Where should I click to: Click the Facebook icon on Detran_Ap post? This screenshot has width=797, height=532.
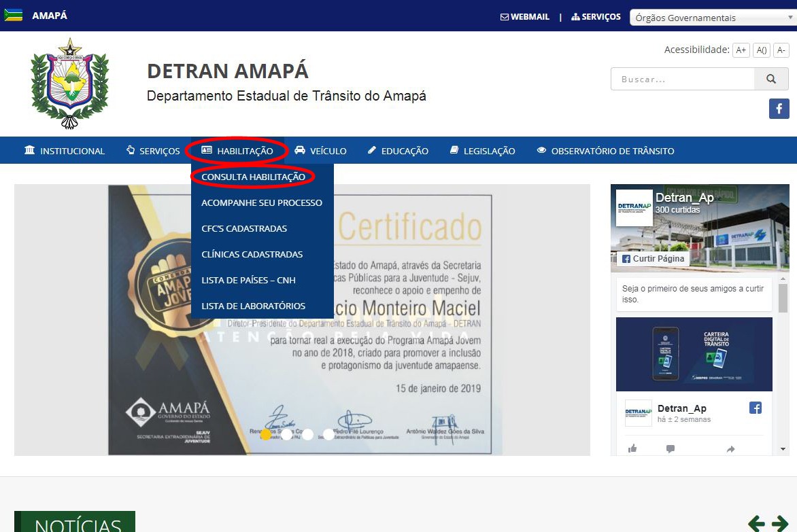point(756,408)
